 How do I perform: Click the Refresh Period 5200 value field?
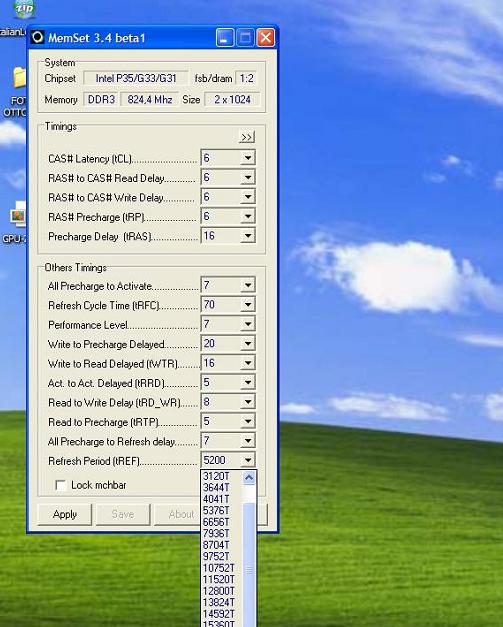click(x=221, y=460)
